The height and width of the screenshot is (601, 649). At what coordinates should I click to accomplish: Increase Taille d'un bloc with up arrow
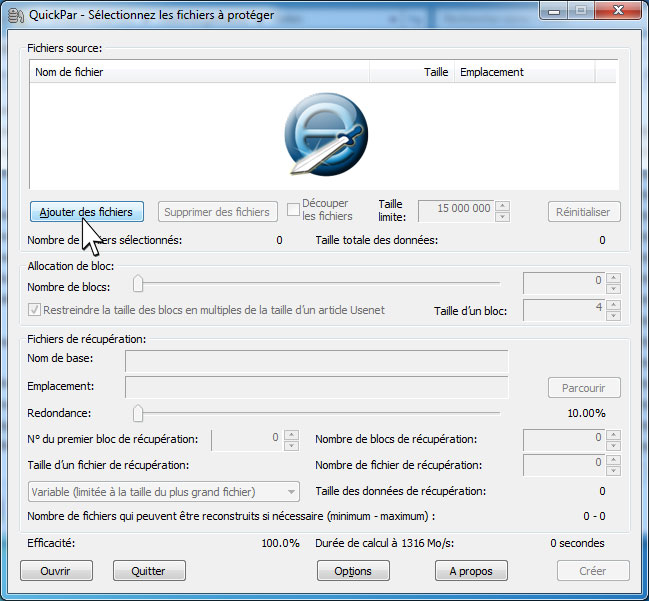[x=613, y=305]
